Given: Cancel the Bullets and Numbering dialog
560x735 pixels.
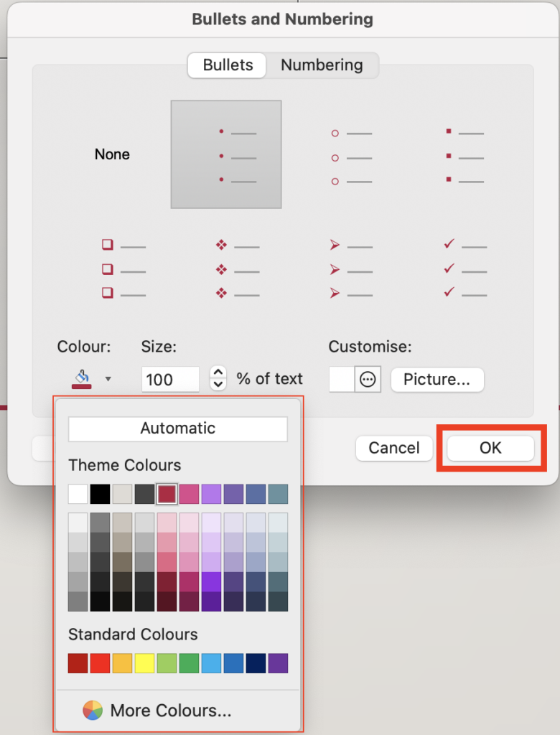Looking at the screenshot, I should (393, 448).
